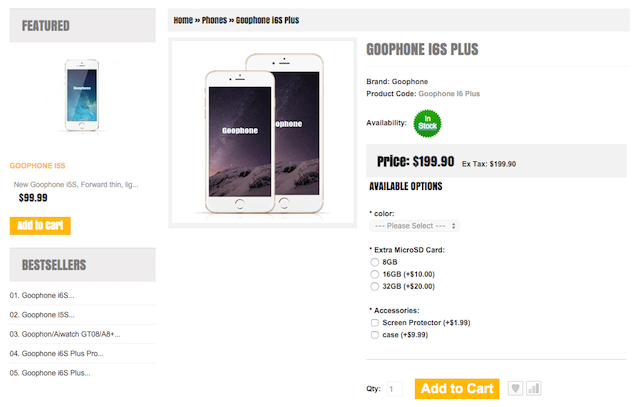Open the GOOPHONE I5S product link
This screenshot has width=640, height=407.
(x=38, y=166)
